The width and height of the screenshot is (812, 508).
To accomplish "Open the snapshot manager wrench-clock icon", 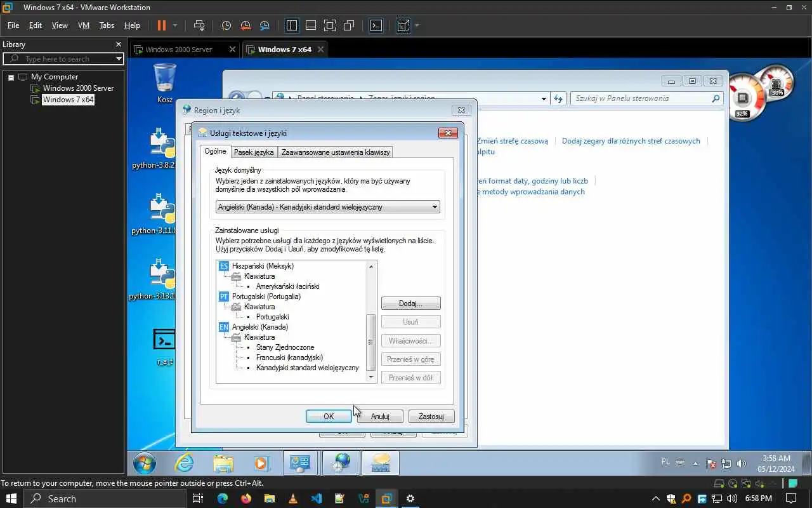I will (x=265, y=25).
